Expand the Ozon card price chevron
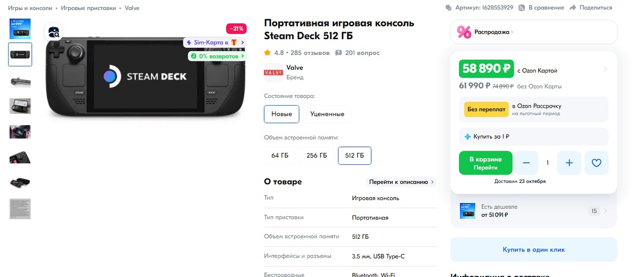644x277 pixels. (x=605, y=69)
